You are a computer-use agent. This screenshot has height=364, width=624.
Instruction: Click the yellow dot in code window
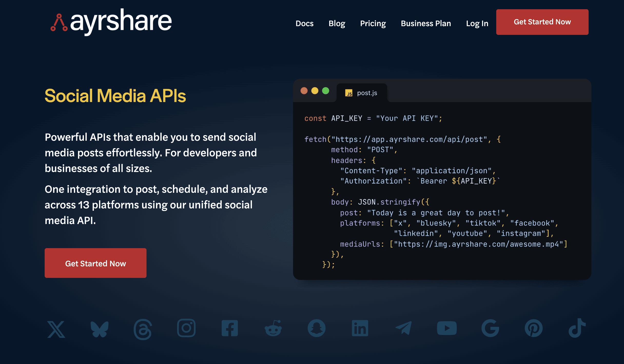(x=315, y=91)
